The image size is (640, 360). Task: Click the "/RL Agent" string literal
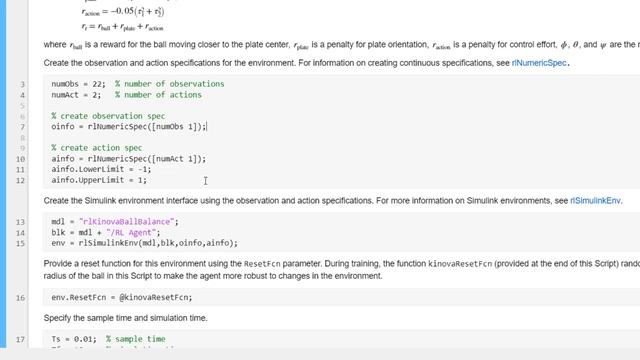131,233
